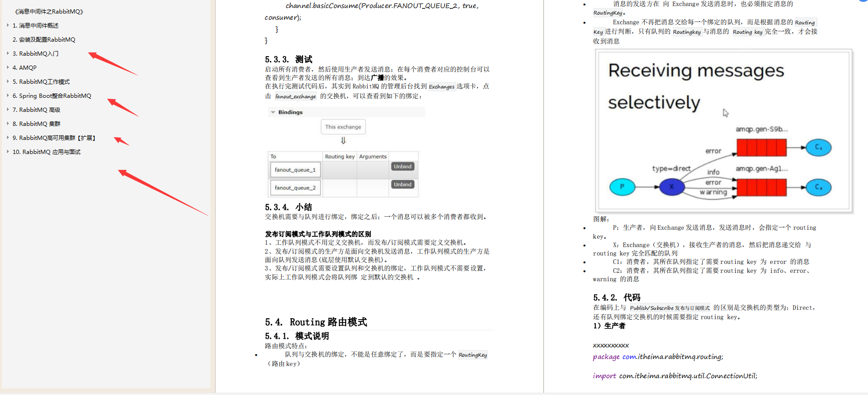
Task: Jump to bookmark '6. Spring Boot整合RabbitMQ'
Action: pos(52,95)
